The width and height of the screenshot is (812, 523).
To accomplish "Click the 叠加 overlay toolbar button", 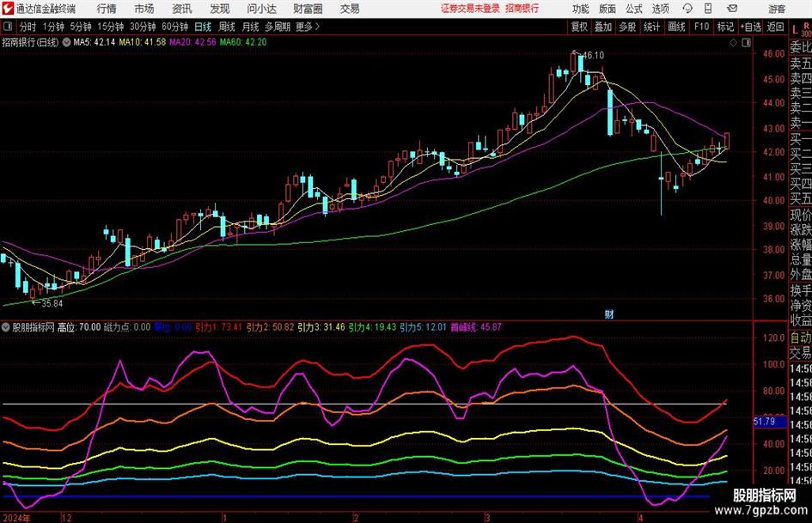I will coord(603,27).
